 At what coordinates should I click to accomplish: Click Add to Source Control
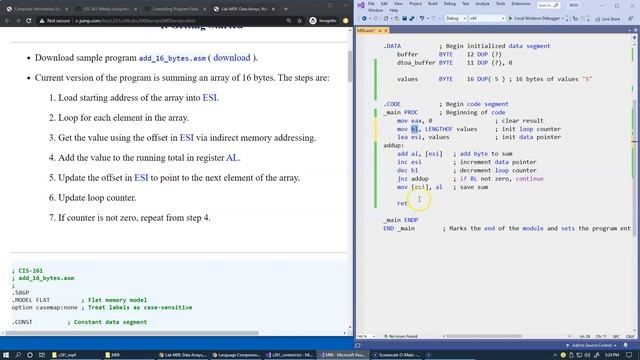[592, 346]
